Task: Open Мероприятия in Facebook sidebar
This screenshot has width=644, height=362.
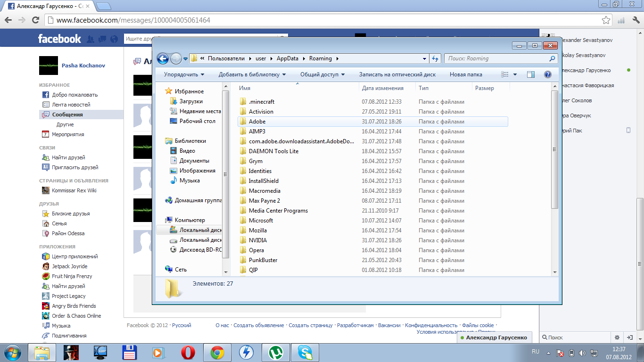Action: (68, 134)
